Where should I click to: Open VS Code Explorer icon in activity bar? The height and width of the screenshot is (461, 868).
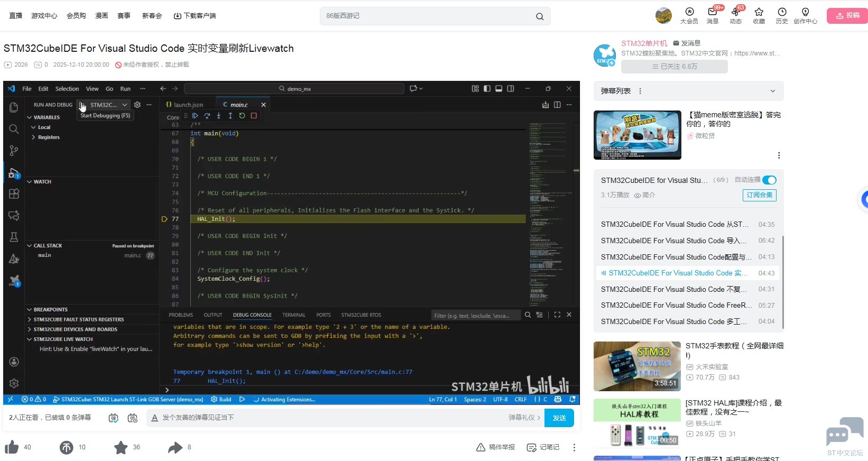pyautogui.click(x=14, y=108)
